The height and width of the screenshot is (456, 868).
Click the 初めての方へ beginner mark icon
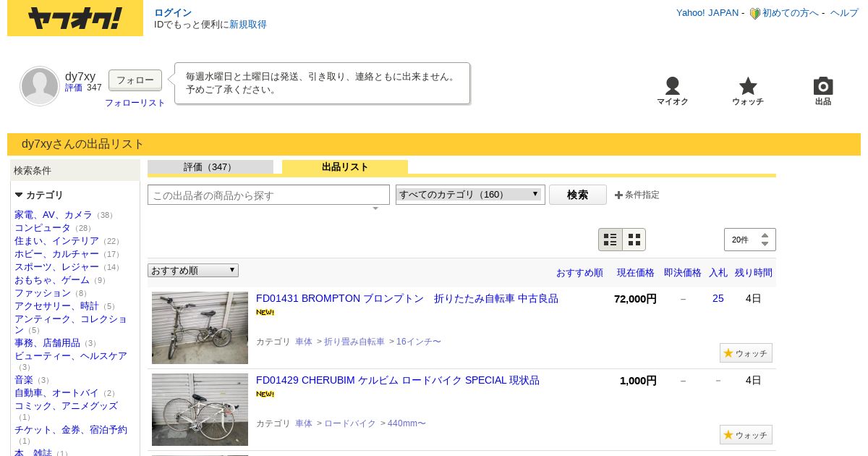click(754, 13)
